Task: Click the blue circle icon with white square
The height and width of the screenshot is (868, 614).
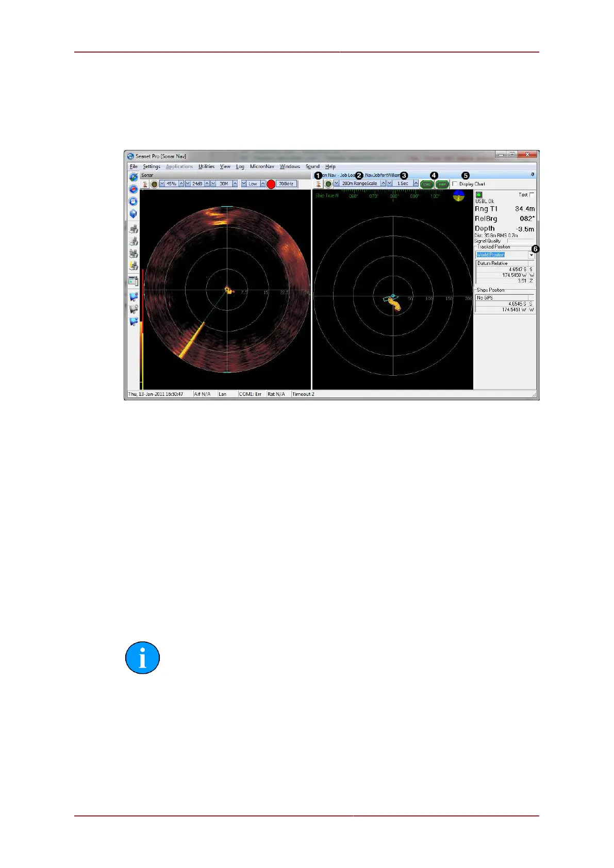Action: [134, 202]
